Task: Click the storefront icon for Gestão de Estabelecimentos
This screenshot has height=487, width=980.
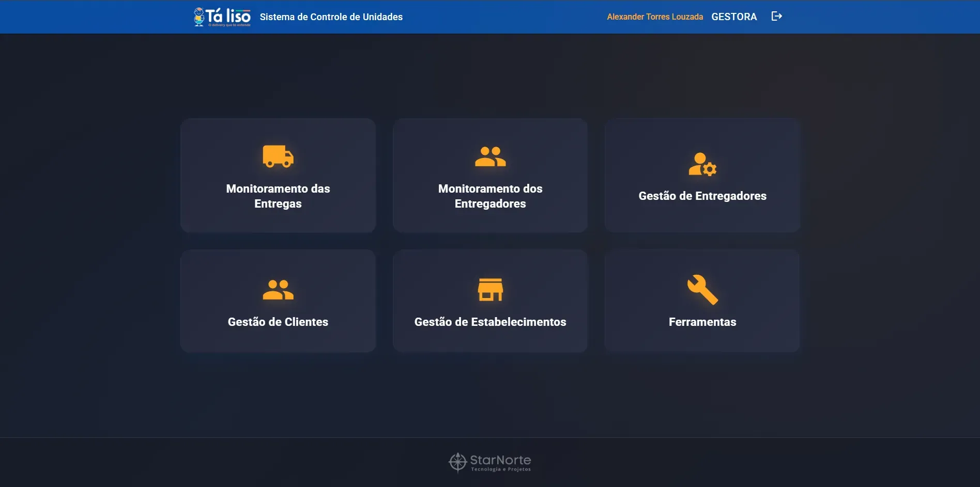Action: point(490,290)
